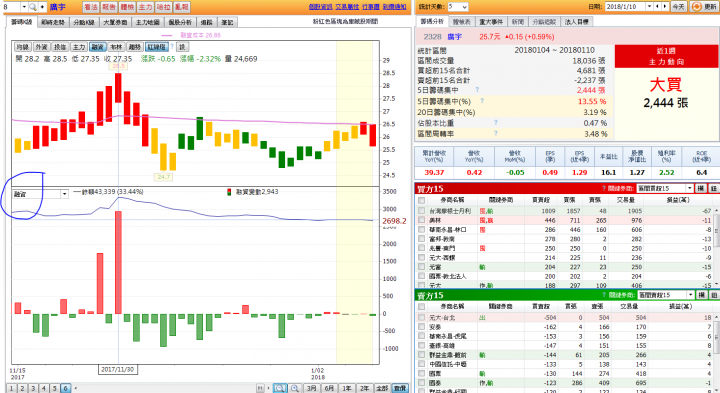This screenshot has width=720, height=393.
Task: Click the small dot button after search icon
Action: [x=42, y=7]
